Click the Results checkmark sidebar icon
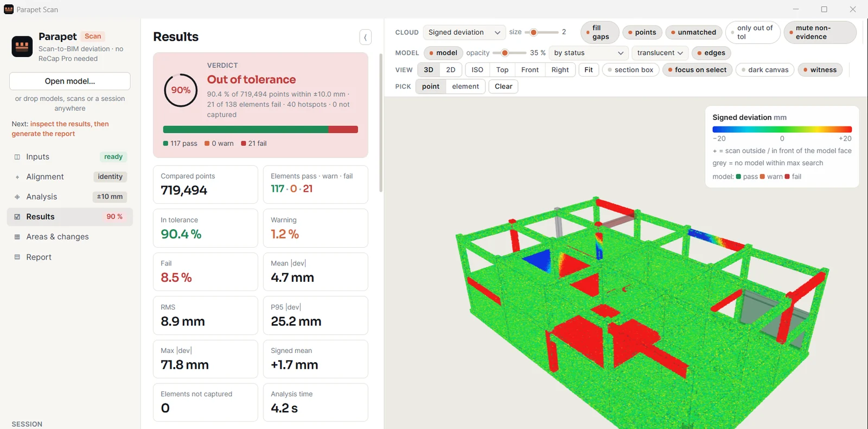 tap(17, 217)
